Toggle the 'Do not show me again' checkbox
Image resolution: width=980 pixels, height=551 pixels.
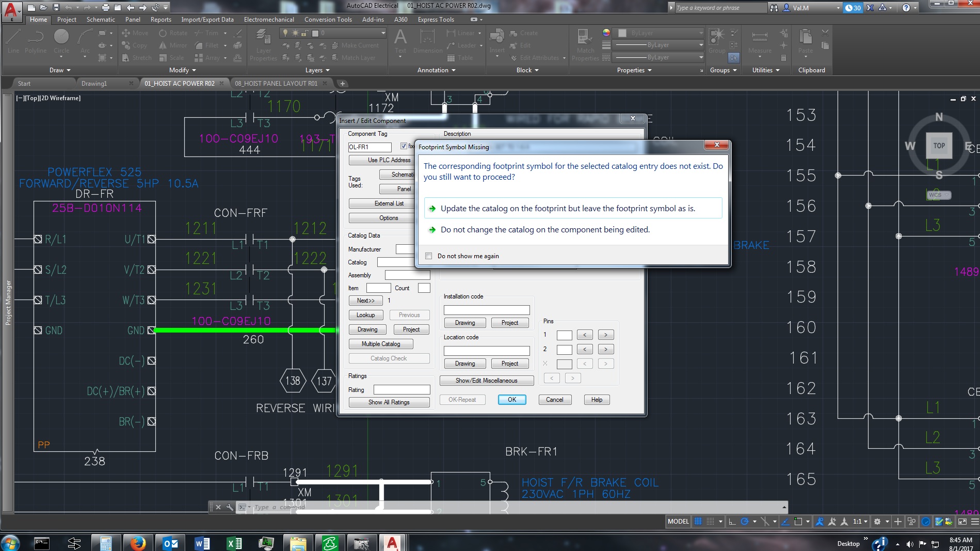[x=429, y=256]
